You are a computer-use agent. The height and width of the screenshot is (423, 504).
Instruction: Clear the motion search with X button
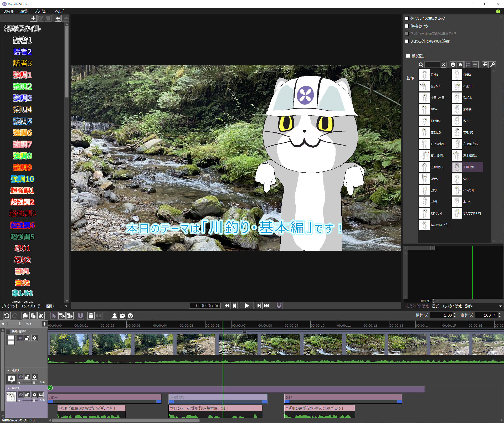click(x=444, y=65)
